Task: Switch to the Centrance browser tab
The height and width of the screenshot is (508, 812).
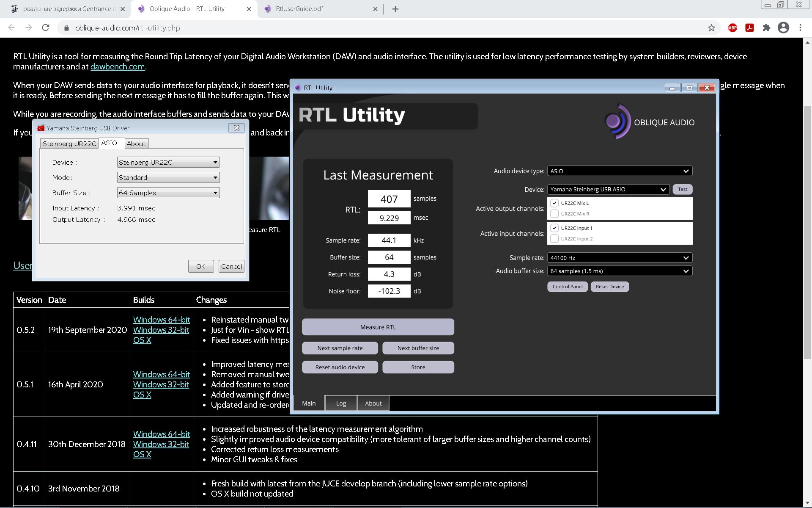Action: pos(68,9)
